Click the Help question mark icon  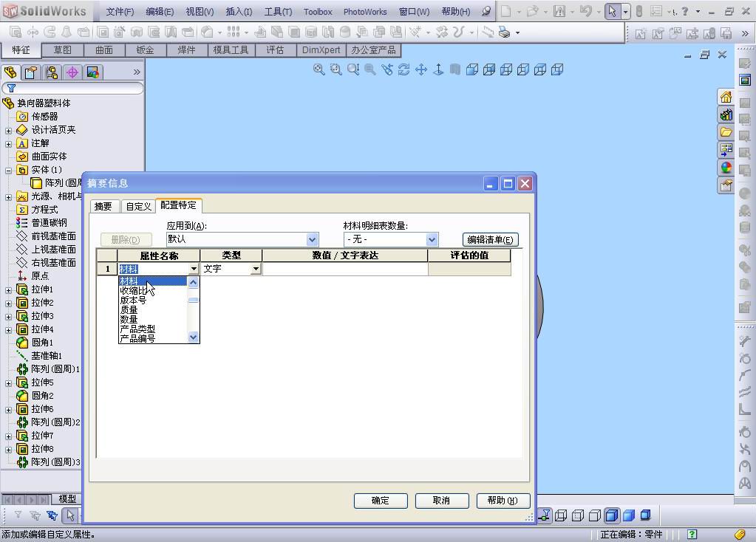click(684, 11)
